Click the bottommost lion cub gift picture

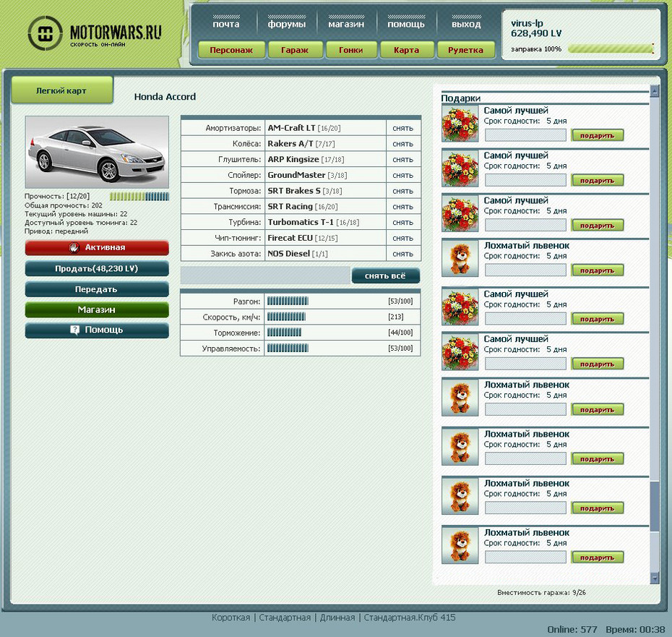460,546
